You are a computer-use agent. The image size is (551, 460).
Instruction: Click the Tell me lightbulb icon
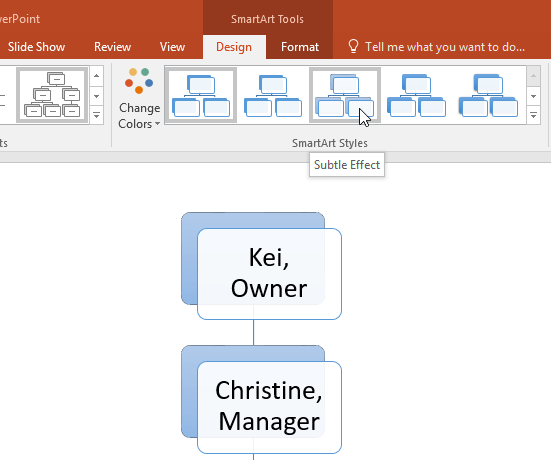[353, 46]
